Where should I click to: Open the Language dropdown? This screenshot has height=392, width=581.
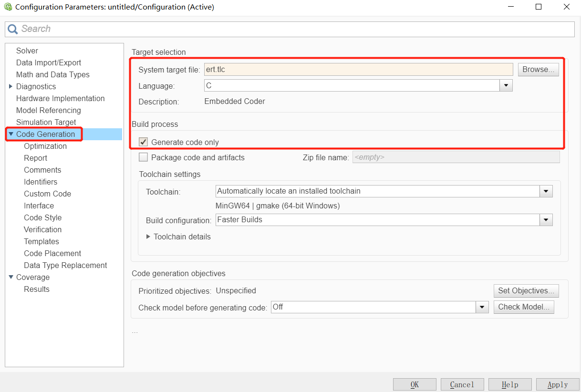(x=506, y=86)
